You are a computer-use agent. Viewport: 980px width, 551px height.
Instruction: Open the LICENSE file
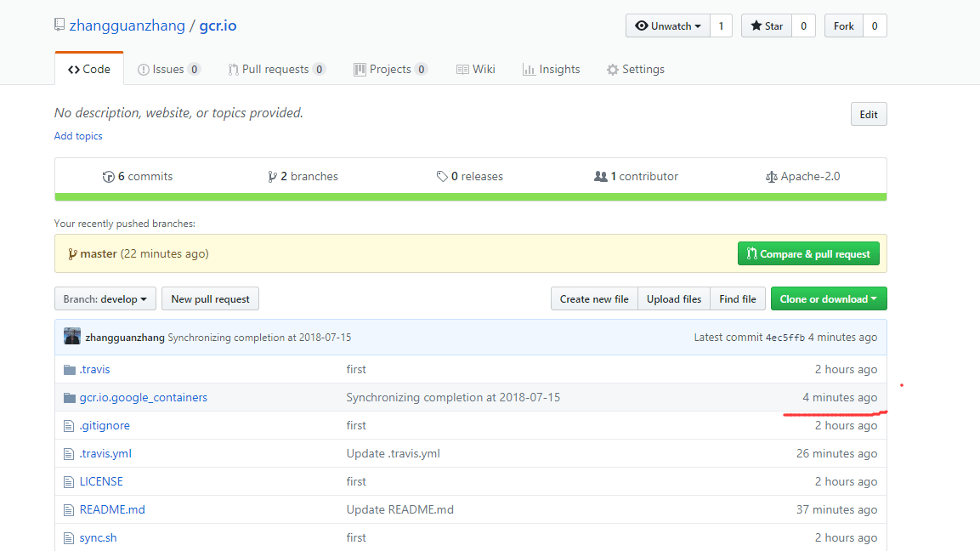(x=101, y=482)
